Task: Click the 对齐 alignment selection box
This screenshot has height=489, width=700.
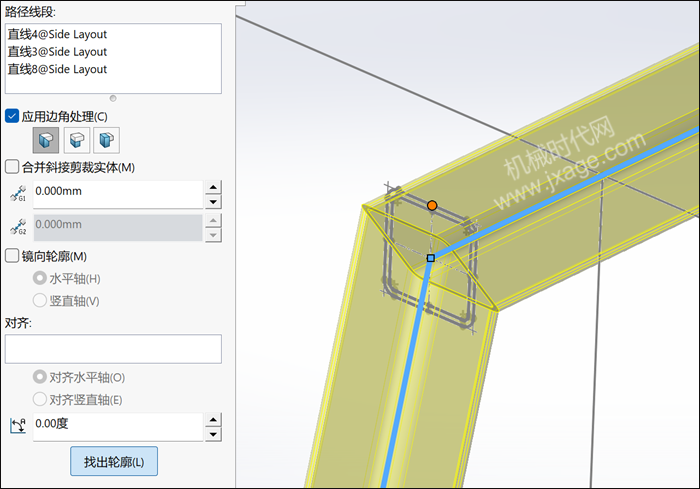Action: coord(113,349)
